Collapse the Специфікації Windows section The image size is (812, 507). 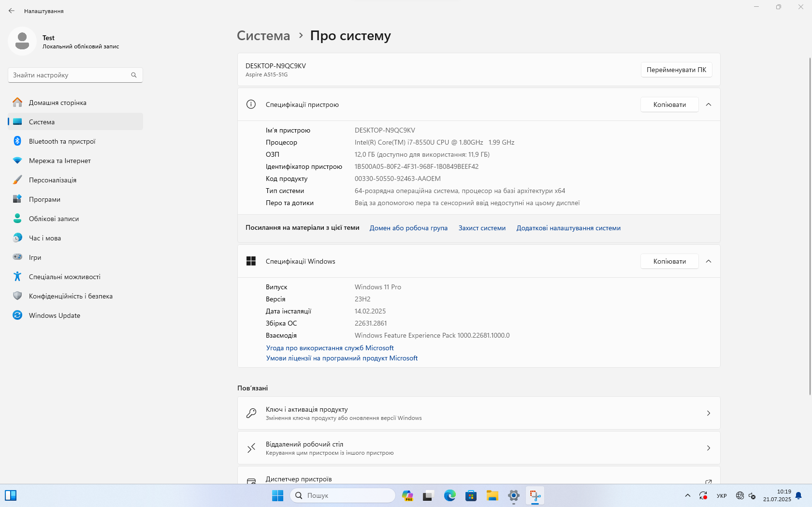pyautogui.click(x=708, y=261)
